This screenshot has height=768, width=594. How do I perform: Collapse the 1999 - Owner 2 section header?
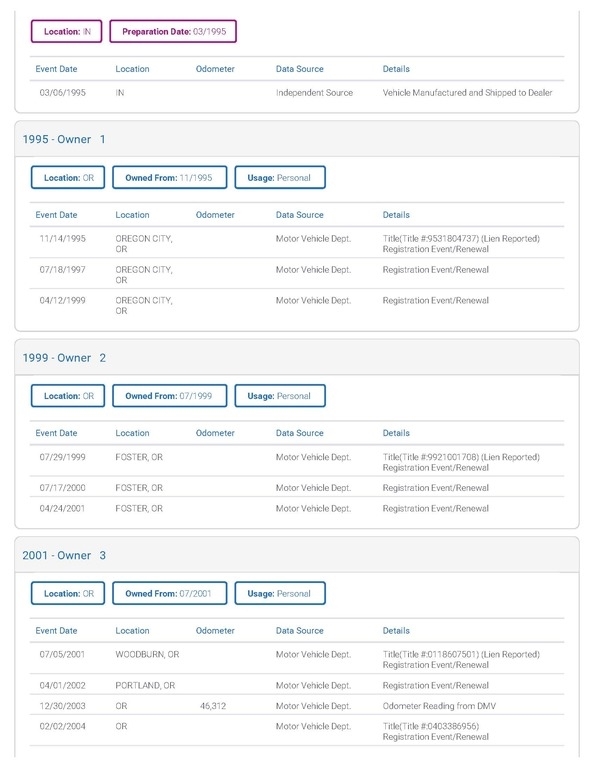click(297, 358)
